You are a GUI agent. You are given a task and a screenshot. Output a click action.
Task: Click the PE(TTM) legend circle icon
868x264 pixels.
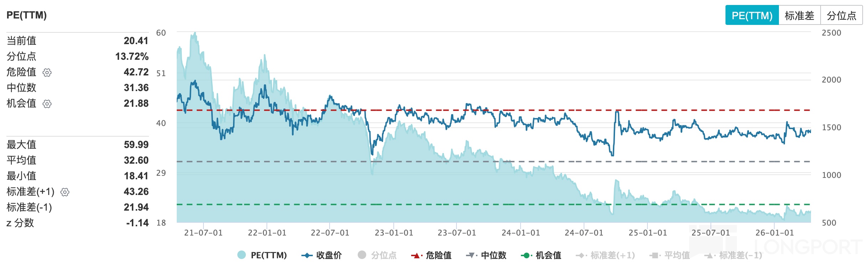click(x=242, y=255)
